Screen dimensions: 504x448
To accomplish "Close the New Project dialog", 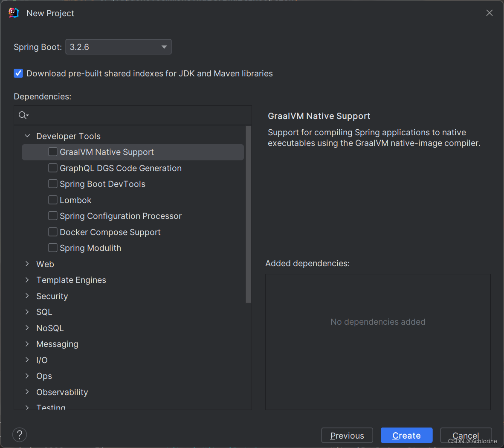I will 489,13.
